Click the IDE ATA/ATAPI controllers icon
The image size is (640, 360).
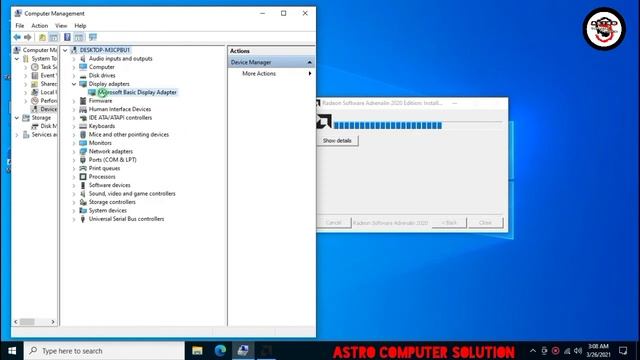coord(83,118)
